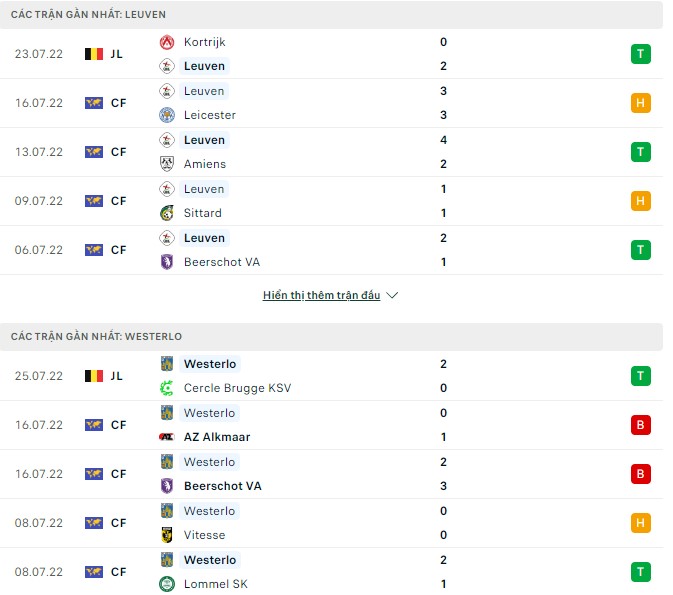Click the Kortrijk team crest icon
The image size is (673, 595).
pos(167,42)
